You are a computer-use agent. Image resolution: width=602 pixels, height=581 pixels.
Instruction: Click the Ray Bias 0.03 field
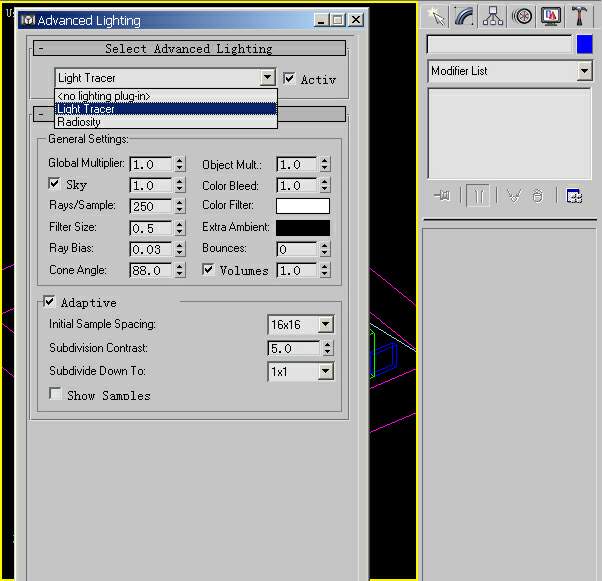click(150, 250)
